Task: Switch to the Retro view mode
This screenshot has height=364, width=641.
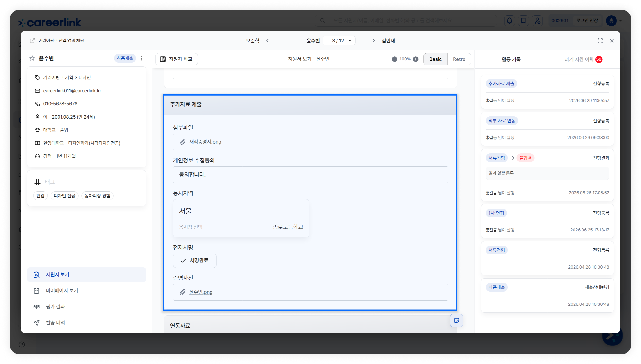Action: pyautogui.click(x=459, y=59)
